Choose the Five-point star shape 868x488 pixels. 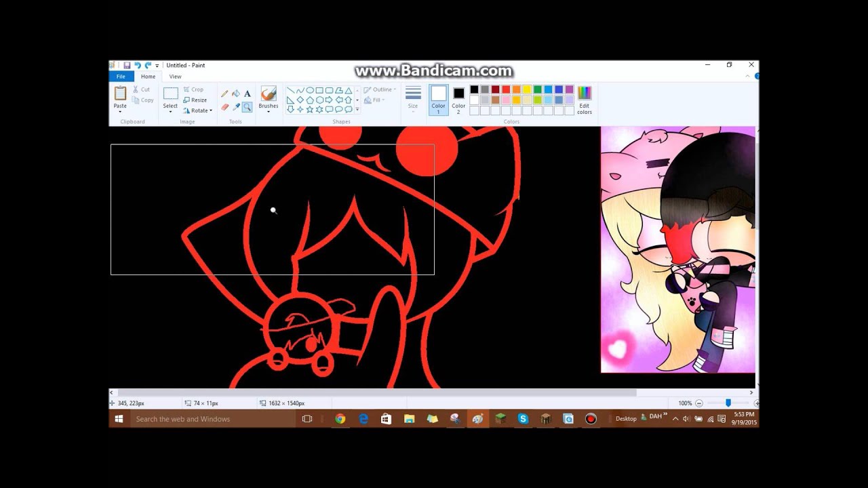point(310,109)
